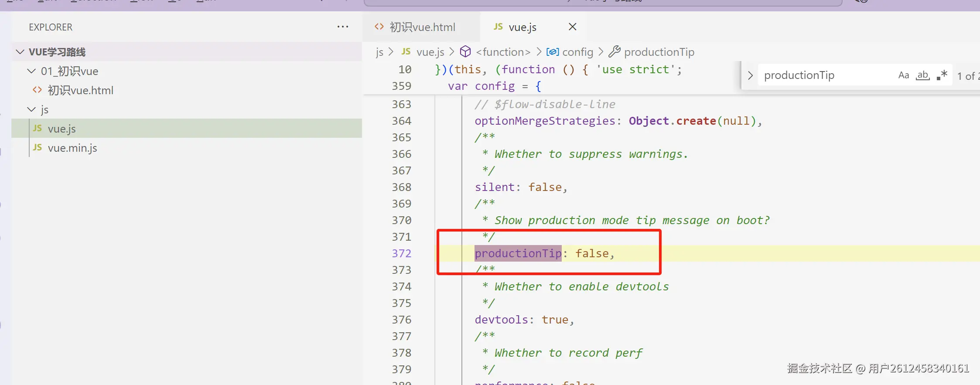Place cursor on 'silent: false,' line
This screenshot has height=385, width=980.
coord(521,187)
